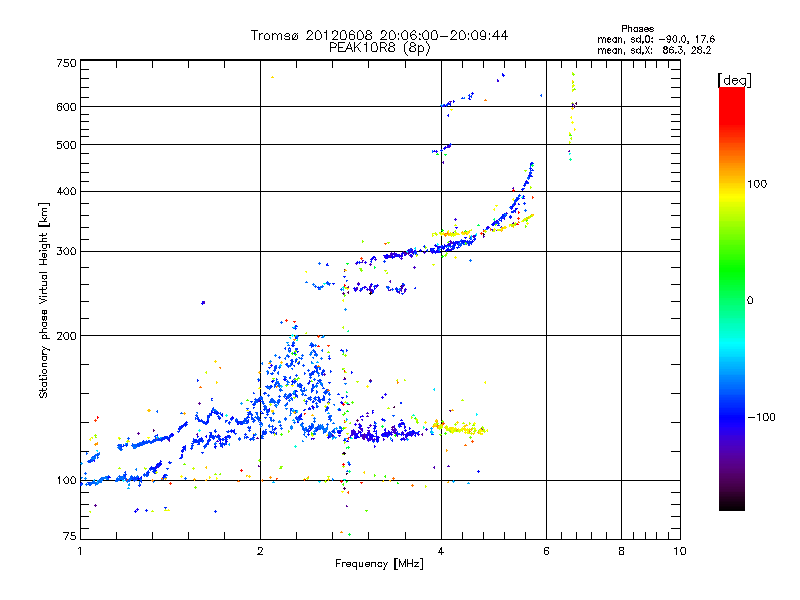The height and width of the screenshot is (600, 800).
Task: Click the black bottom of the colorbar
Action: 732,504
